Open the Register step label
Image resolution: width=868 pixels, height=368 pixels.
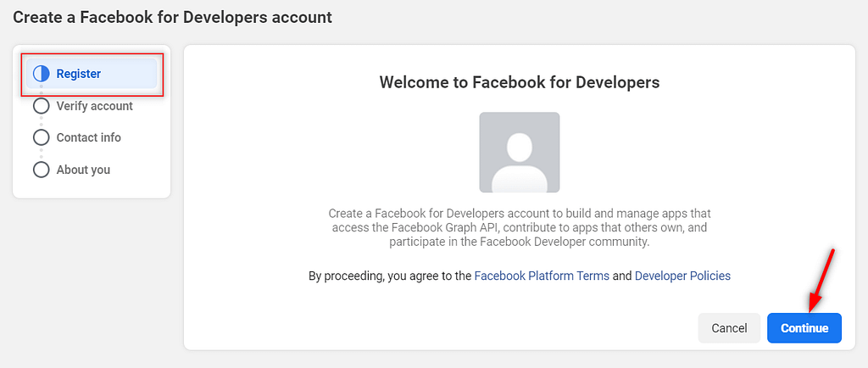click(x=79, y=74)
